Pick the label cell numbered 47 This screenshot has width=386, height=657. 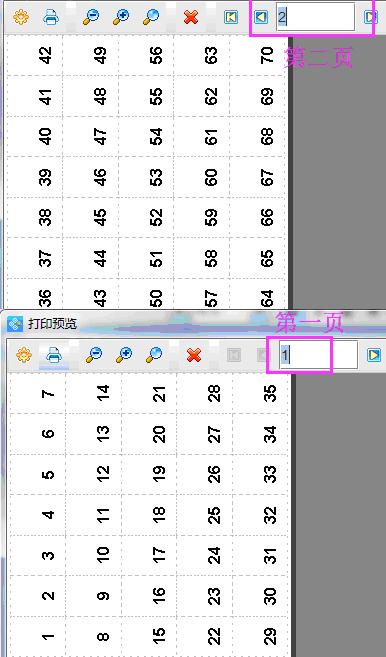[x=91, y=136]
